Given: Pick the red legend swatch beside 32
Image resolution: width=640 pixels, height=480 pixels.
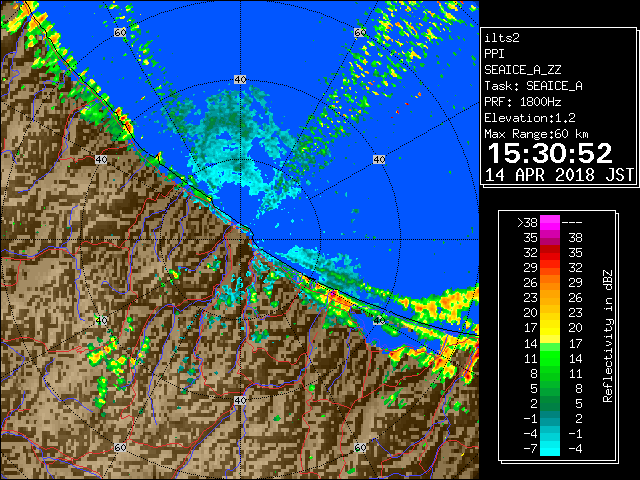Looking at the screenshot, I should [550, 253].
